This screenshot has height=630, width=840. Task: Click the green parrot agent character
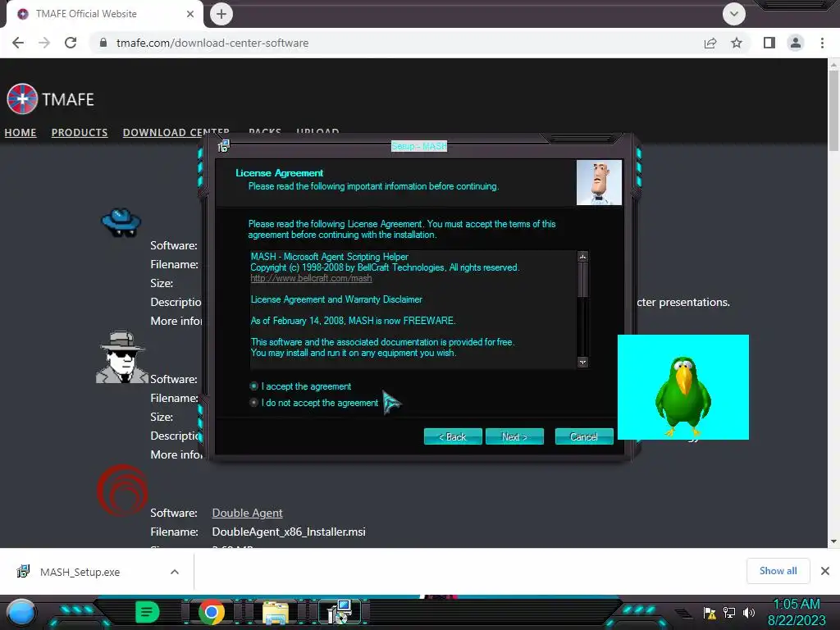point(683,396)
